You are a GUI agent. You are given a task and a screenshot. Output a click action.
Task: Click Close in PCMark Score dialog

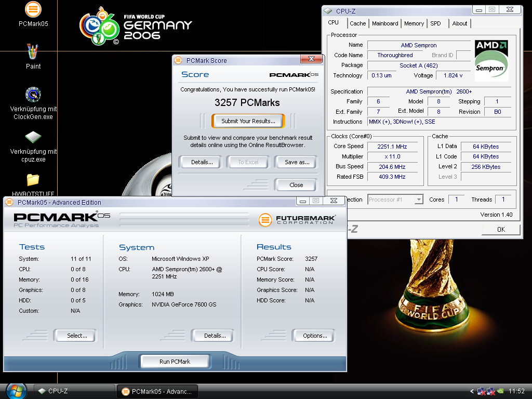[296, 185]
